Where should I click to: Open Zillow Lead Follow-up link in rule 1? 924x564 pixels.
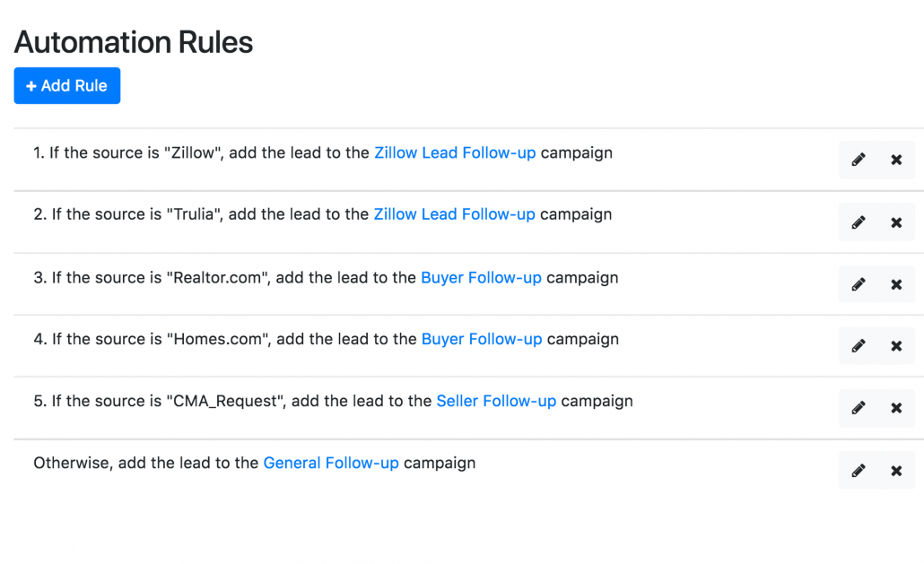pos(455,153)
